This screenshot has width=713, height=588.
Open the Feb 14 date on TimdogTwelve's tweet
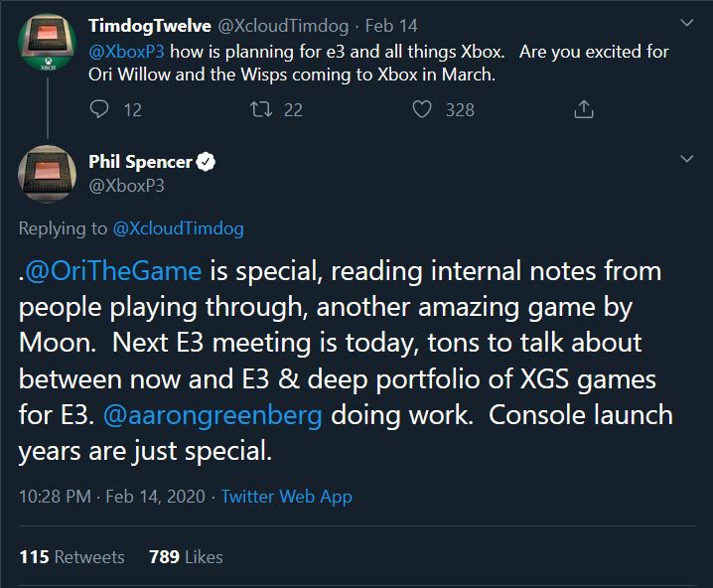(x=391, y=23)
